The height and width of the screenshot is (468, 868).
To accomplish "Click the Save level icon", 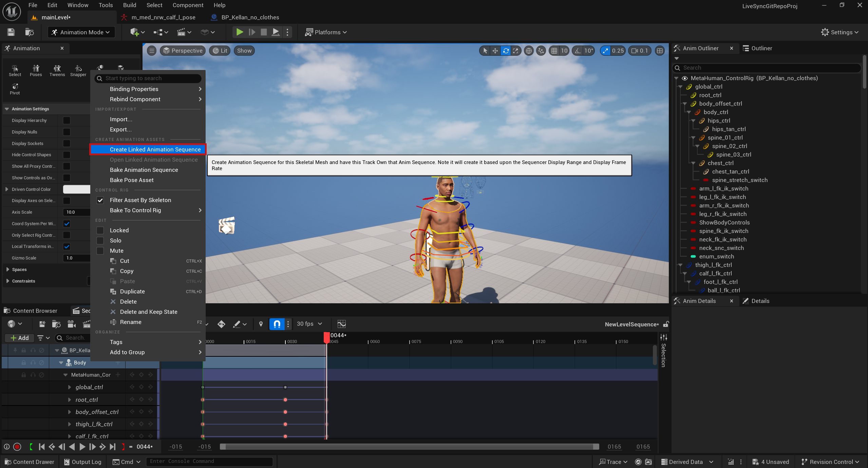I will tap(11, 32).
